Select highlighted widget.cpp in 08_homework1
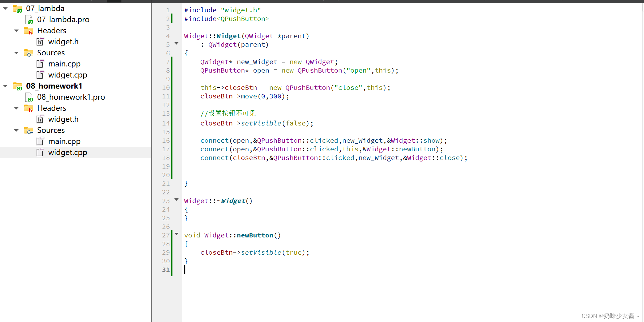This screenshot has width=644, height=322. (68, 153)
